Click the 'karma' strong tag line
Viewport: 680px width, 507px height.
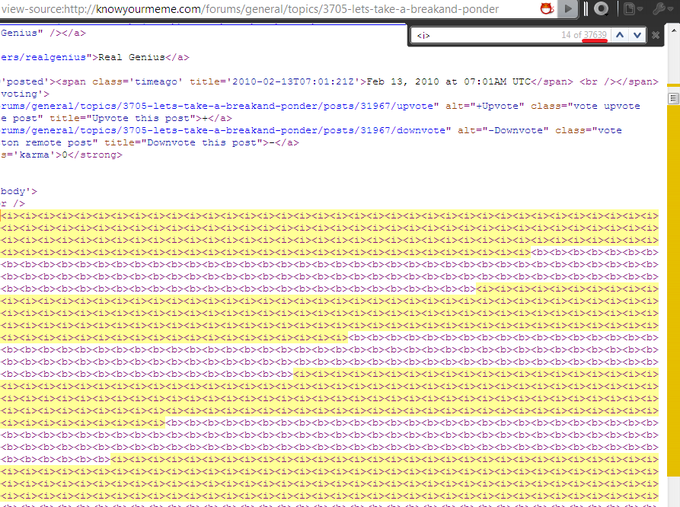(x=61, y=155)
